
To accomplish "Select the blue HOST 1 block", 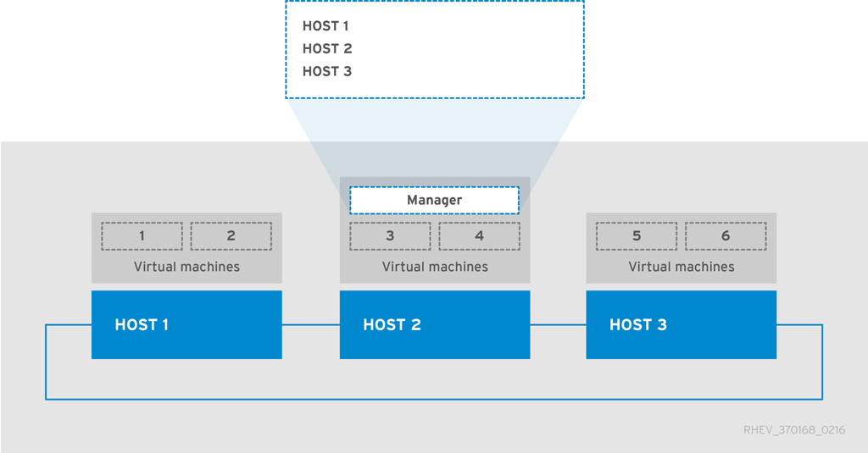I will 186,325.
